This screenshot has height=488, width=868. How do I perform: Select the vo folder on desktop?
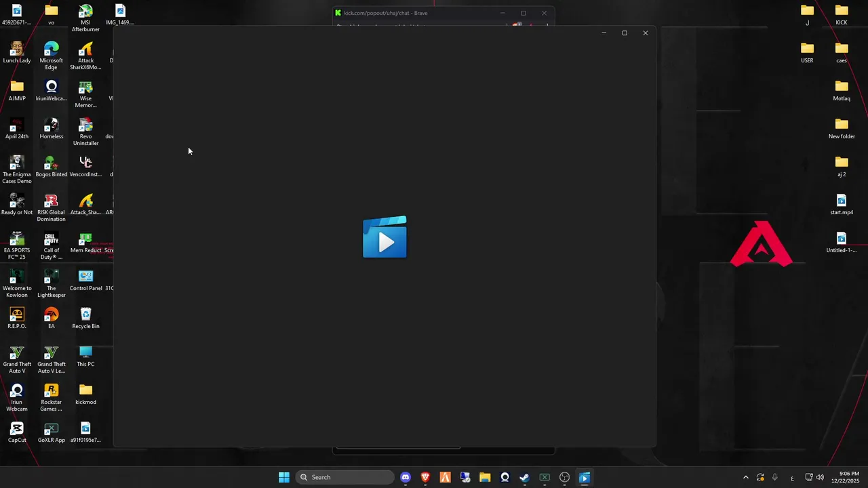pos(52,15)
